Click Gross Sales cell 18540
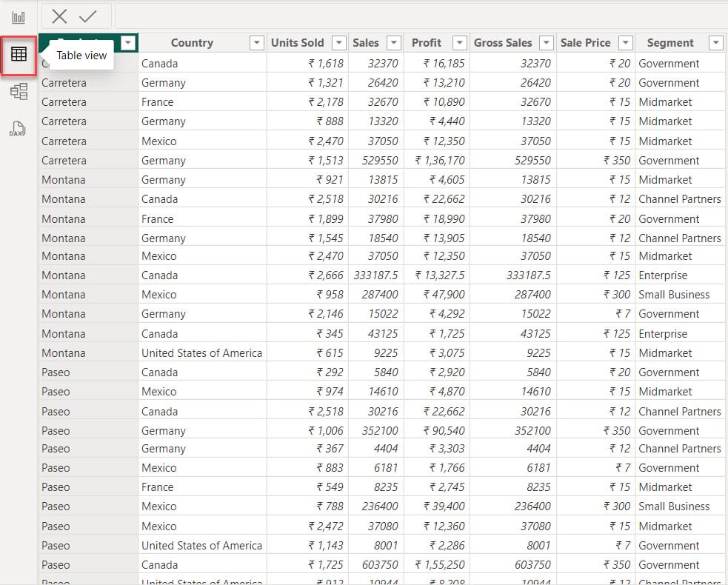Image resolution: width=728 pixels, height=585 pixels. [x=535, y=238]
